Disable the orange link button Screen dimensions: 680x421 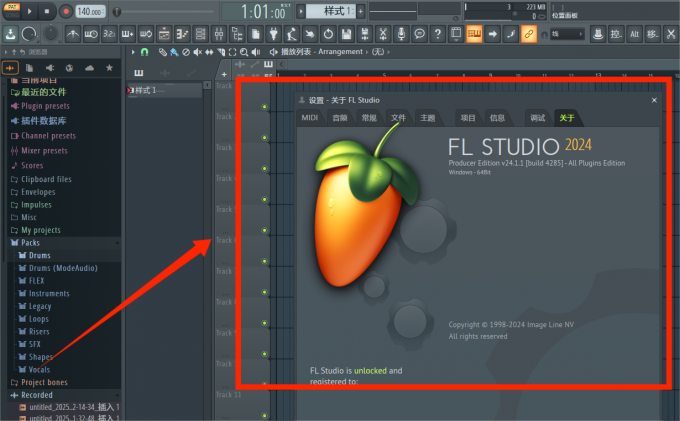[529, 34]
